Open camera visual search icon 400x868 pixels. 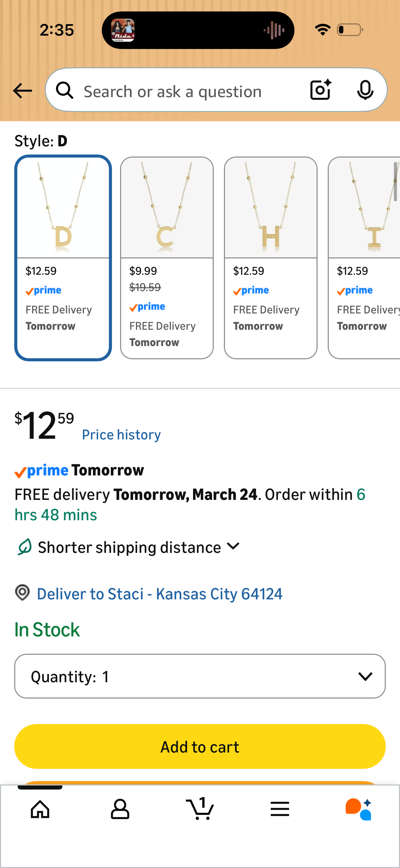[321, 90]
